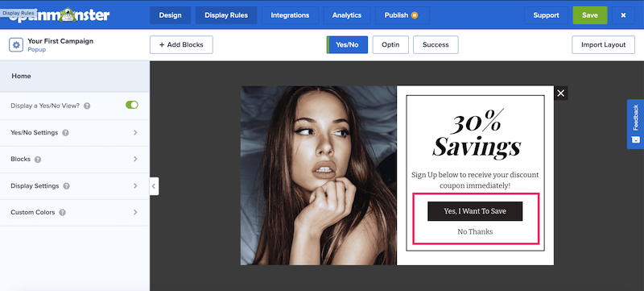
Task: Expand Yes/No Settings section
Action: [74, 133]
